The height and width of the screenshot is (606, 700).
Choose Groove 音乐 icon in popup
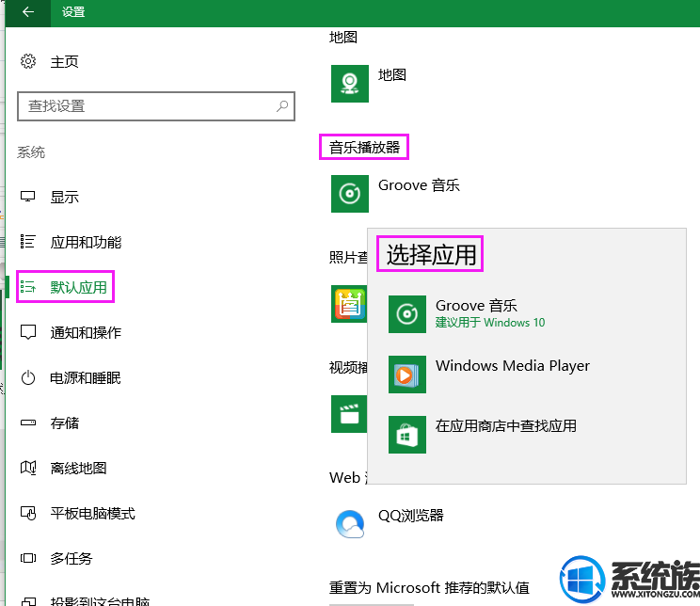[x=407, y=314]
